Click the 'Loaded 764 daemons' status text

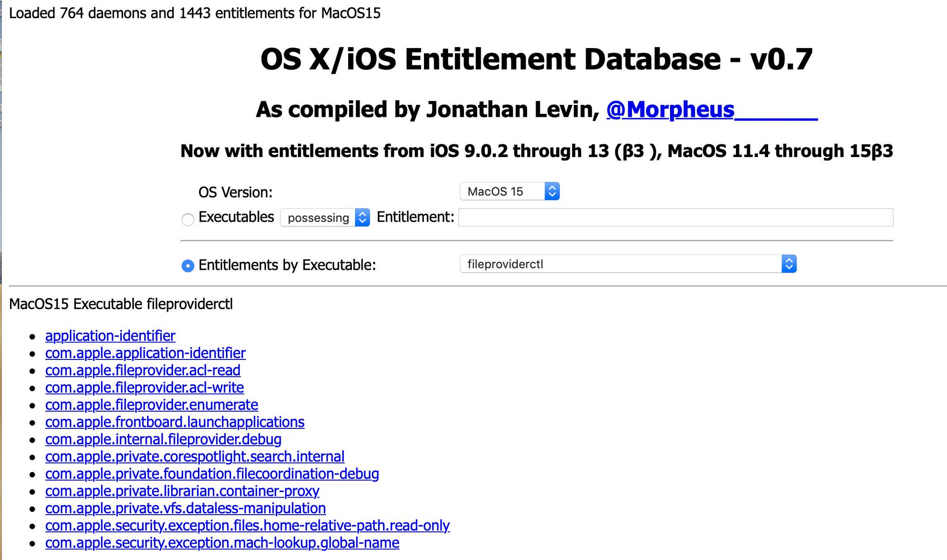195,13
